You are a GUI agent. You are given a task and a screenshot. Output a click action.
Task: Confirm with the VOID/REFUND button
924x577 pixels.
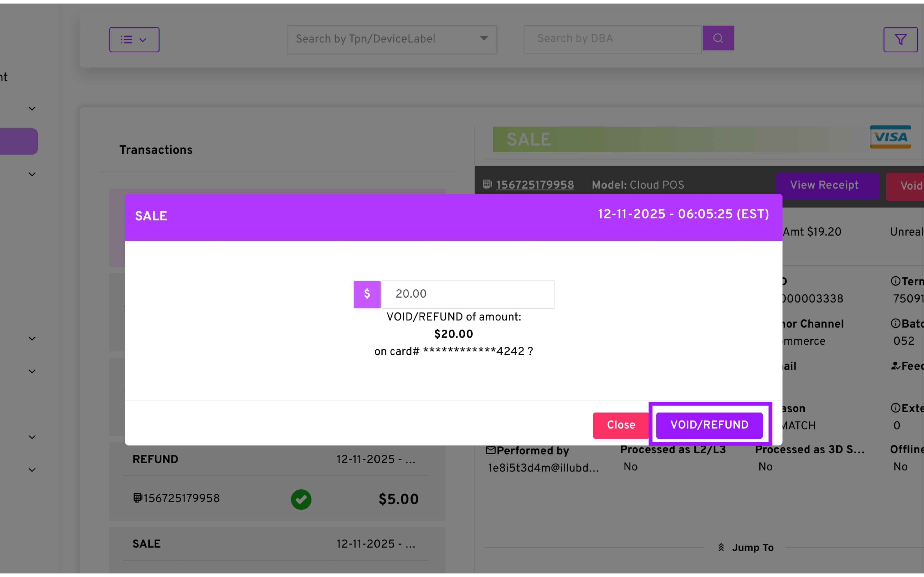click(709, 425)
